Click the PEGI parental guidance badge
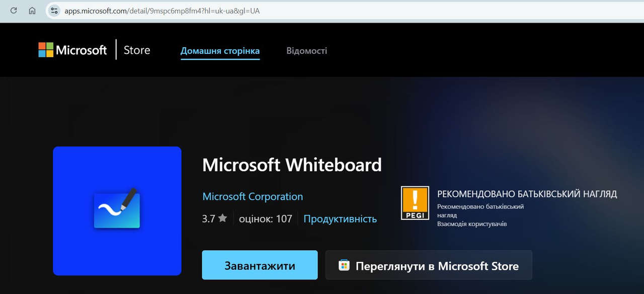 415,203
